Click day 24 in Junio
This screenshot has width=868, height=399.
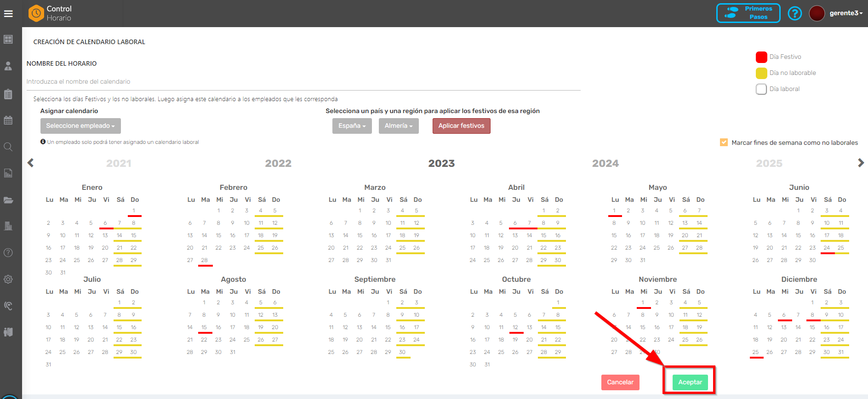click(827, 248)
